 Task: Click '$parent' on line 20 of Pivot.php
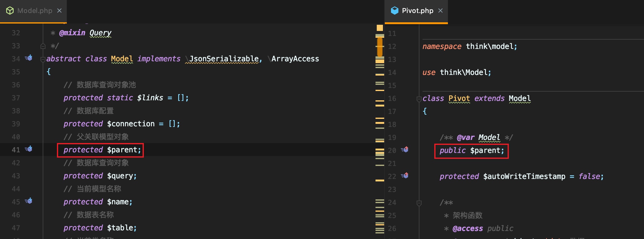pyautogui.click(x=485, y=150)
